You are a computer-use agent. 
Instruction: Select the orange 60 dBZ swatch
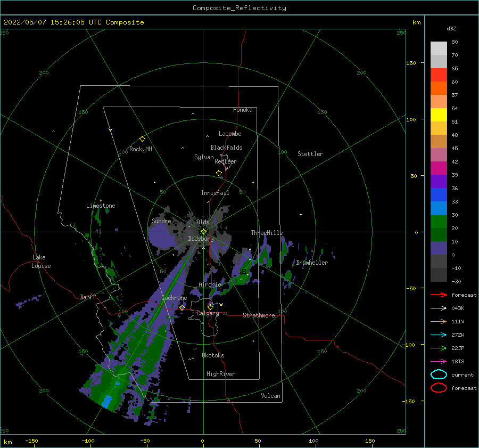439,88
